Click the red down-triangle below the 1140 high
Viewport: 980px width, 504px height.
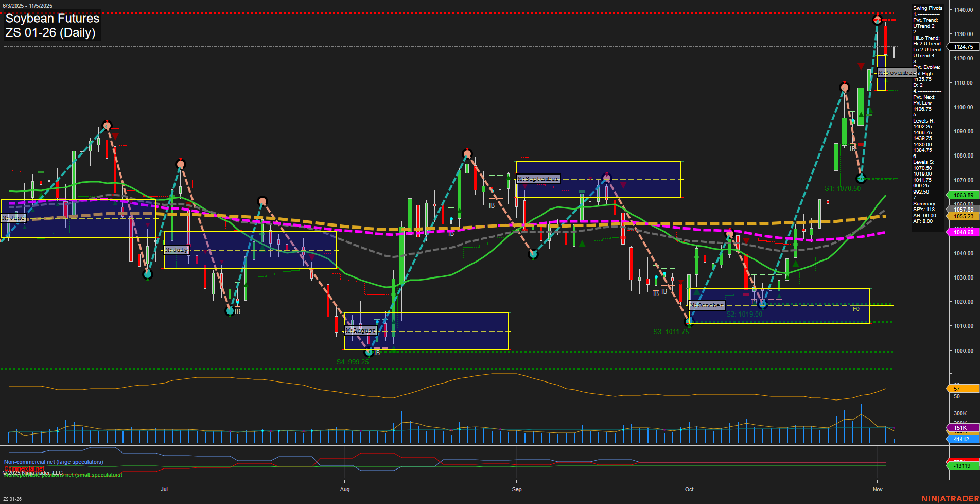(861, 66)
